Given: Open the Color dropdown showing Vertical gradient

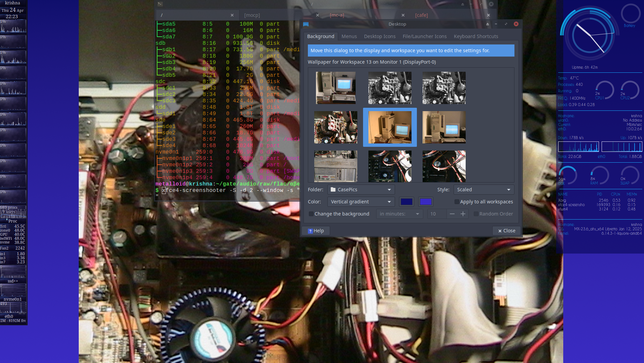Looking at the screenshot, I should tap(361, 202).
